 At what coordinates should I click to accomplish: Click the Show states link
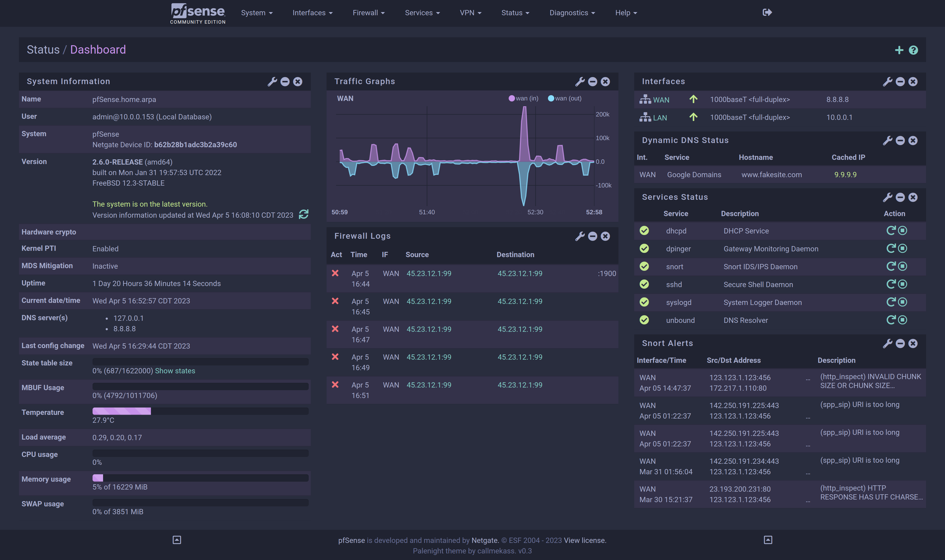click(175, 371)
